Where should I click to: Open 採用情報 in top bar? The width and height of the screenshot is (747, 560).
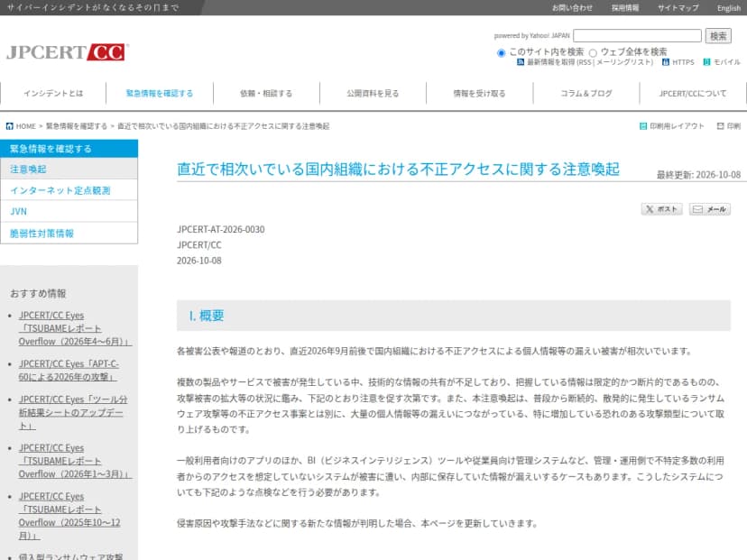click(x=625, y=8)
